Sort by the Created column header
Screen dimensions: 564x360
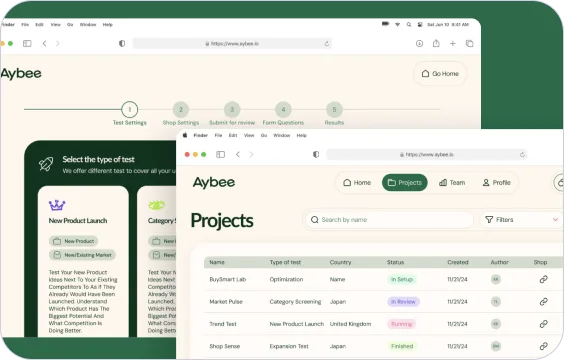tap(458, 263)
